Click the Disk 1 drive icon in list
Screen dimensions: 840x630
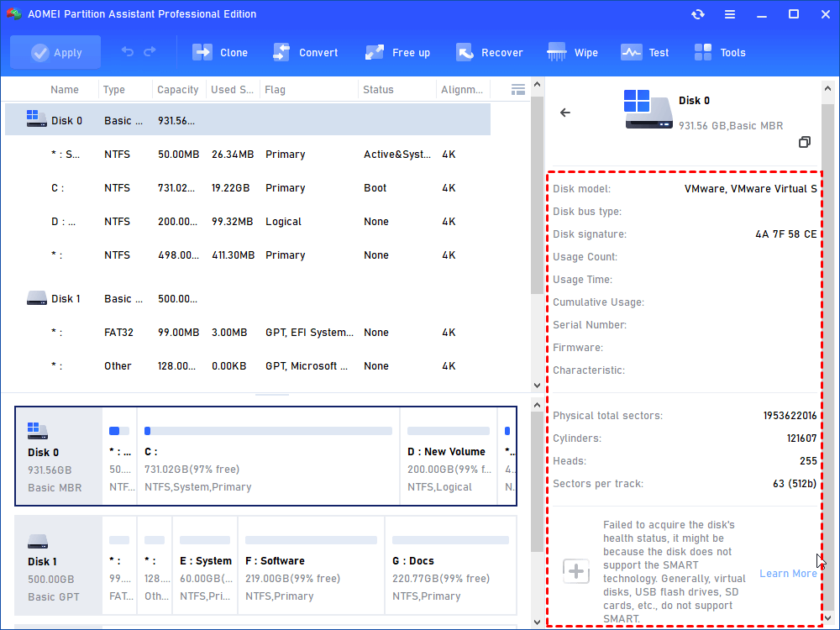pyautogui.click(x=37, y=298)
